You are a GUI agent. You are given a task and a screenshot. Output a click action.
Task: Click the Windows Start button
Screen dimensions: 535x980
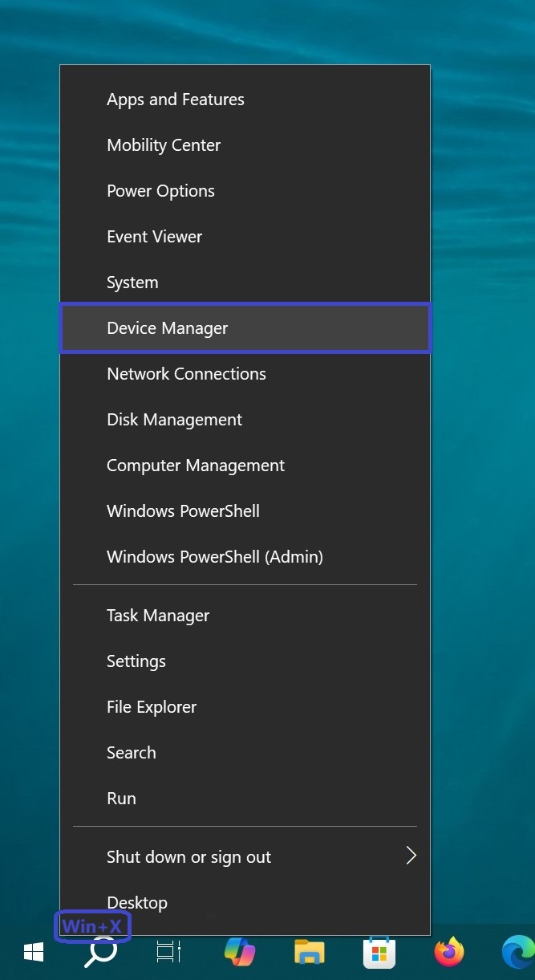tap(34, 953)
